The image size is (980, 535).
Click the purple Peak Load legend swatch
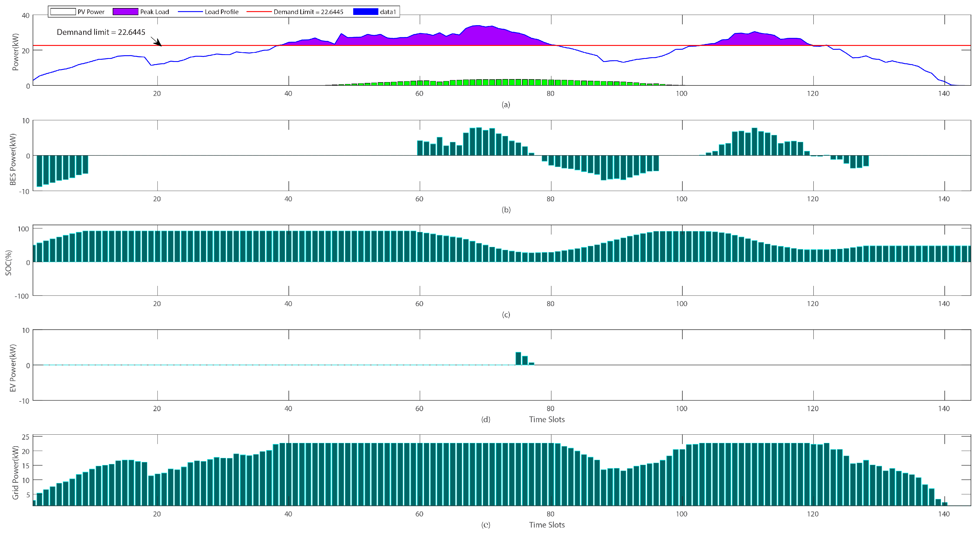click(x=125, y=12)
